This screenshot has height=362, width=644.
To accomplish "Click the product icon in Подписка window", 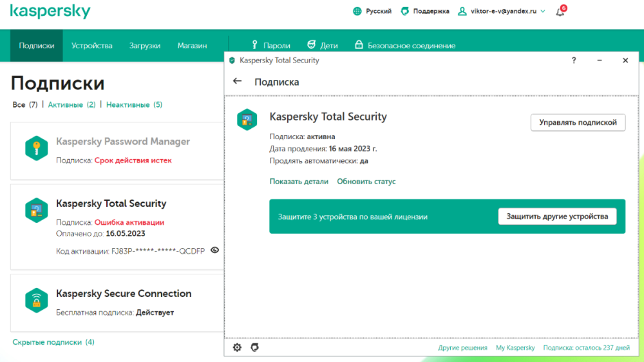I will pyautogui.click(x=247, y=120).
